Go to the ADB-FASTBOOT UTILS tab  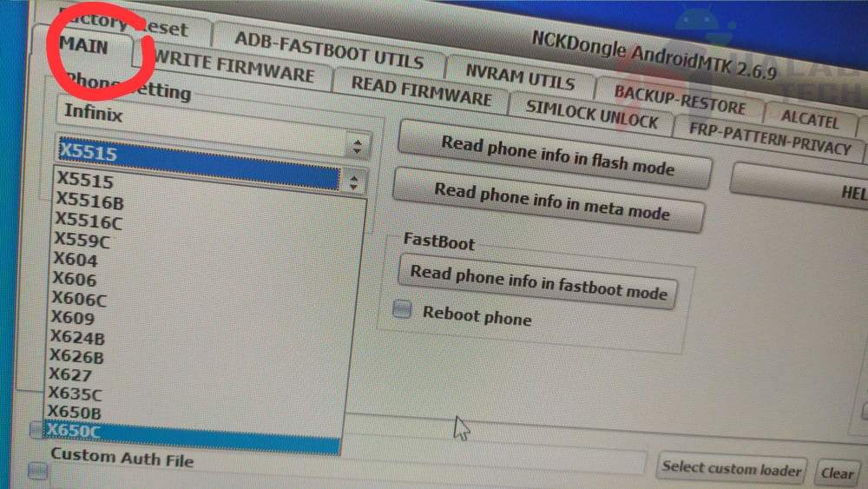[329, 50]
